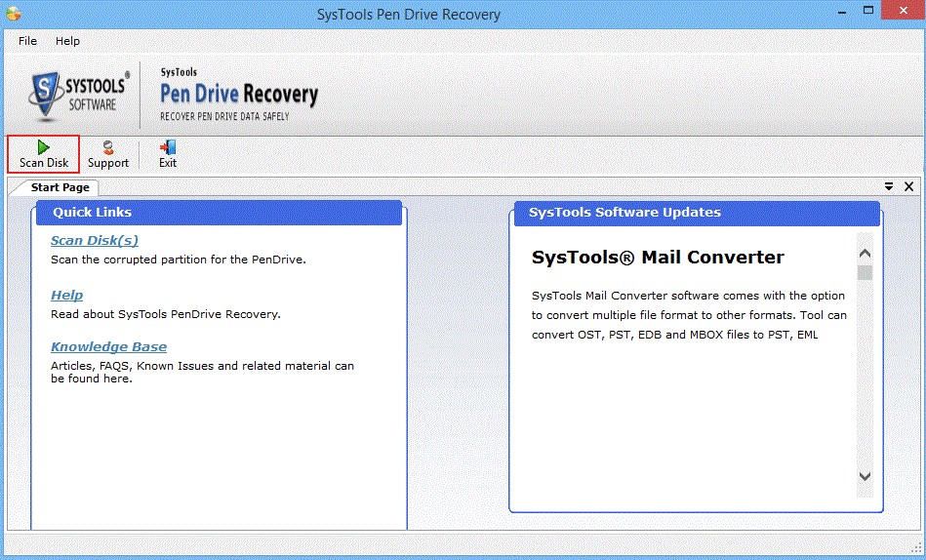Screen dimensions: 926x560
Task: Open Support from the toolbar
Action: click(x=108, y=154)
